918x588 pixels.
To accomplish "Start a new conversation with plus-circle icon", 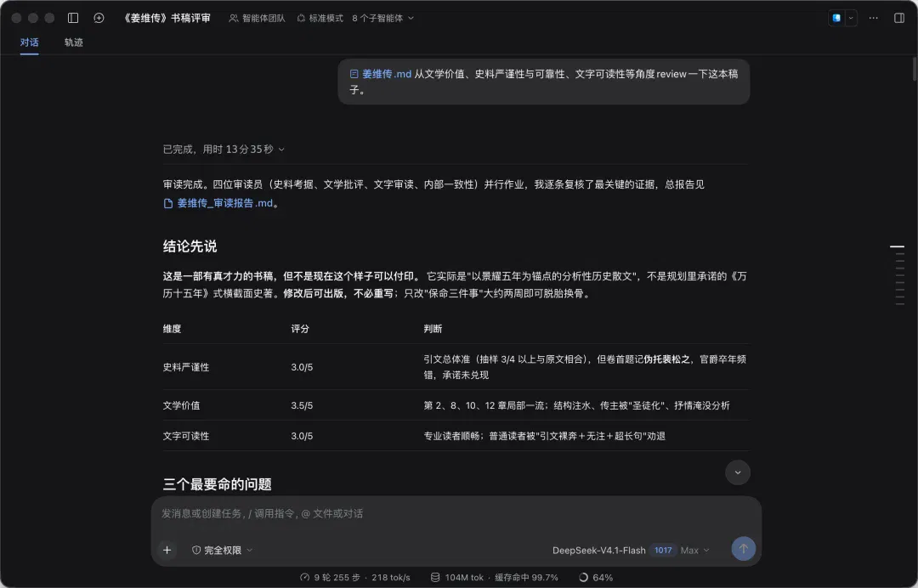I will coord(99,18).
